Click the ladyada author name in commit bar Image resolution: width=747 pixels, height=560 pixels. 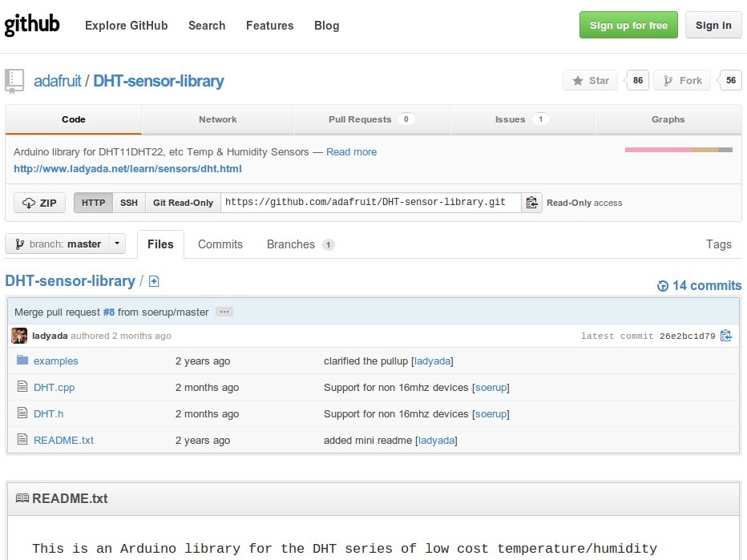tap(50, 336)
